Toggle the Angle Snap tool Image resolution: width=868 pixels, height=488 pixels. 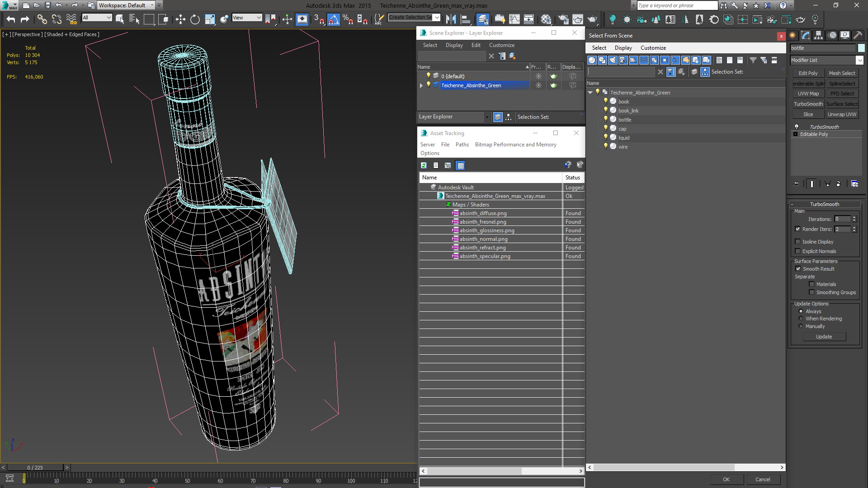tap(333, 19)
